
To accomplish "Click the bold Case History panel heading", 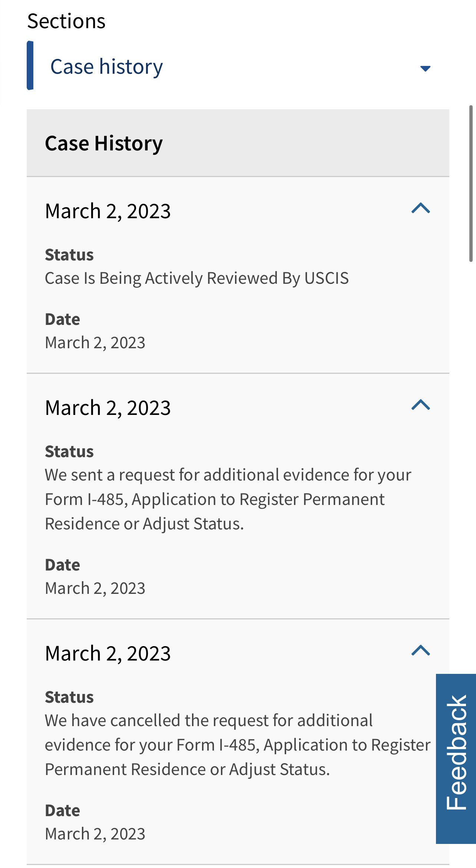I will tap(104, 143).
